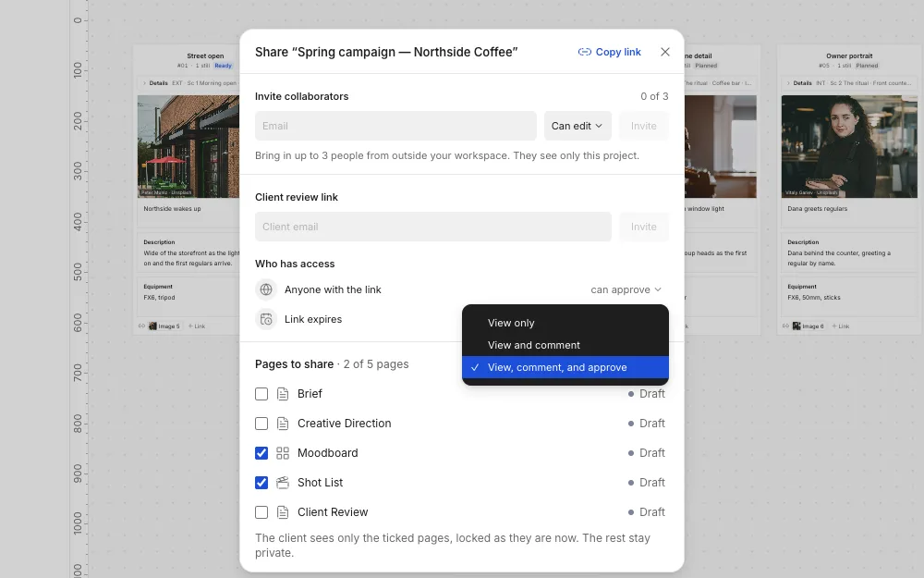Click Draft status on Creative Direction row
This screenshot has height=578, width=924.
click(x=647, y=424)
